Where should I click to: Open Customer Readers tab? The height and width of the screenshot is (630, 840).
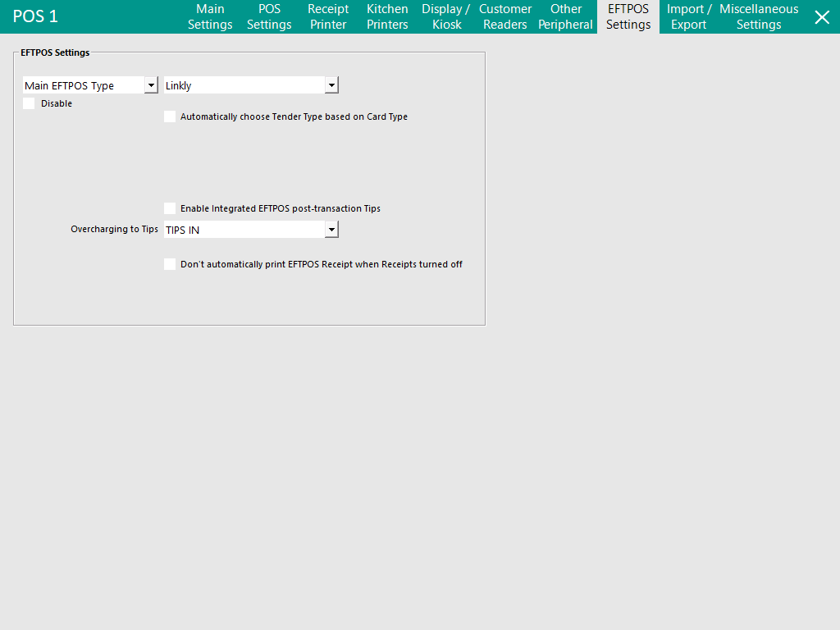505,17
